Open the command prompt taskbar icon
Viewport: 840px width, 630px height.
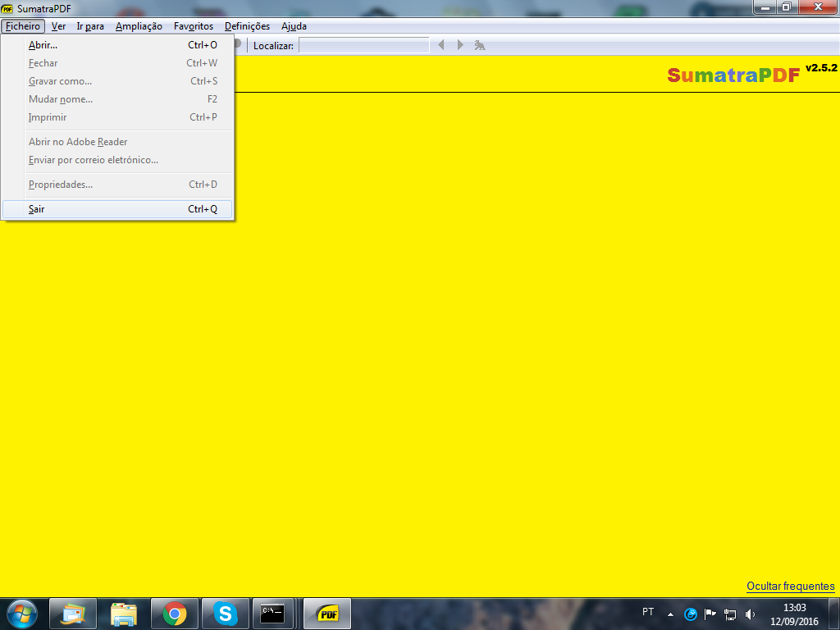click(272, 614)
